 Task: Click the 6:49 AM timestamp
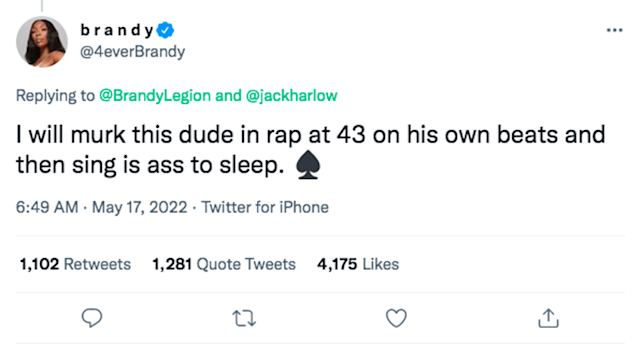(x=47, y=207)
